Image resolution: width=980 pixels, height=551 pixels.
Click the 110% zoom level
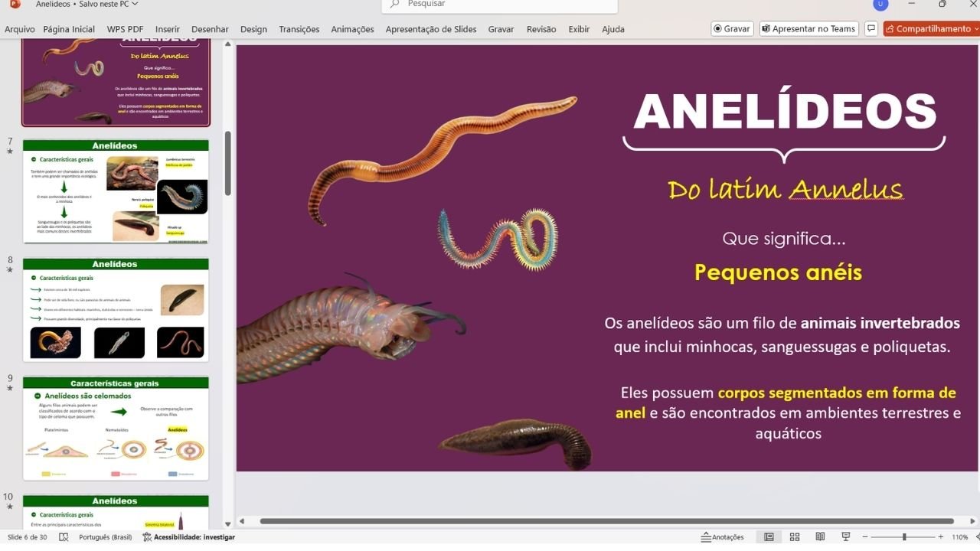tap(960, 537)
